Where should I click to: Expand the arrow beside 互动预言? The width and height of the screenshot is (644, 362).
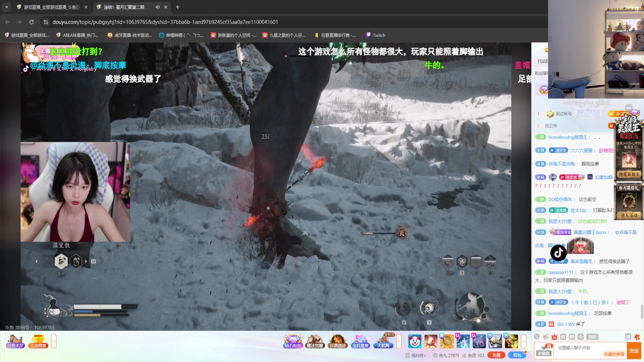click(x=53, y=342)
